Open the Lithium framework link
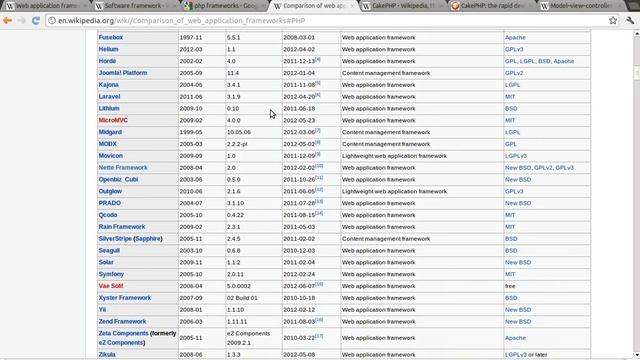 tap(109, 108)
